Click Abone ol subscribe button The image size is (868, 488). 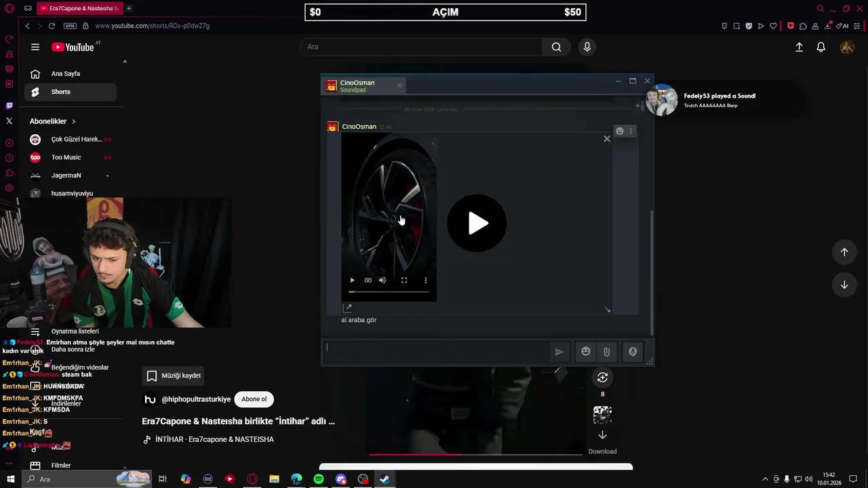click(254, 399)
